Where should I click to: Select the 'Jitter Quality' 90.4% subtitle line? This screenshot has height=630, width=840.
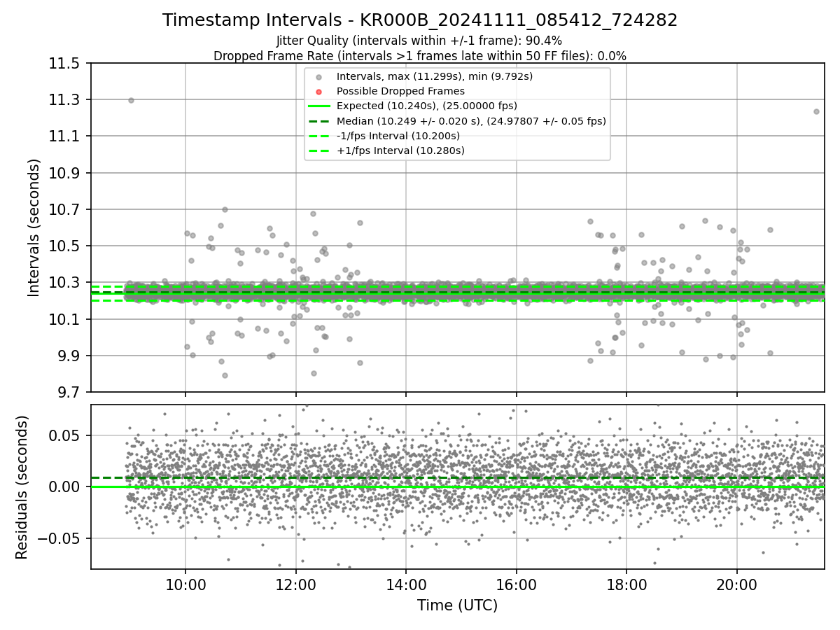(x=419, y=41)
